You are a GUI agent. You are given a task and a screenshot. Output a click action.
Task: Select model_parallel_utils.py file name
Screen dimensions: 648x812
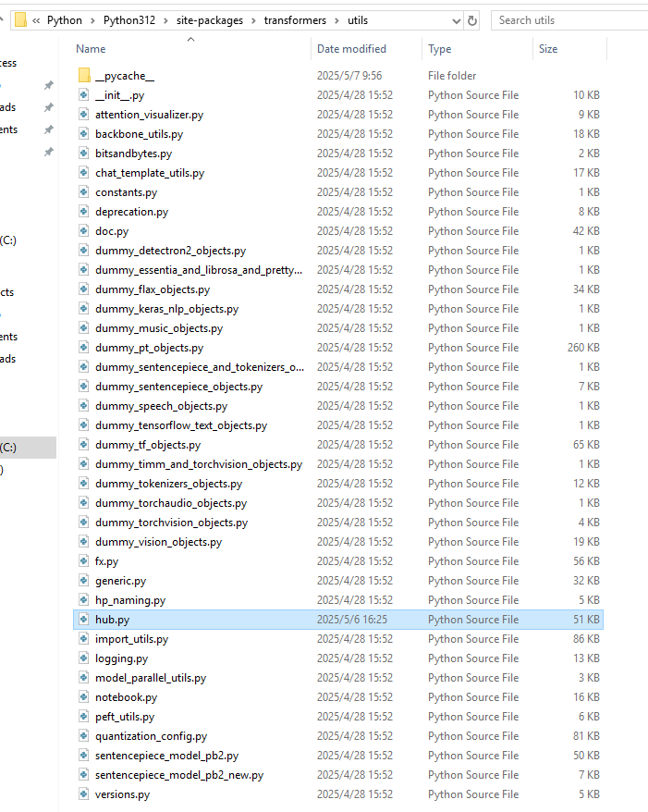tap(151, 678)
